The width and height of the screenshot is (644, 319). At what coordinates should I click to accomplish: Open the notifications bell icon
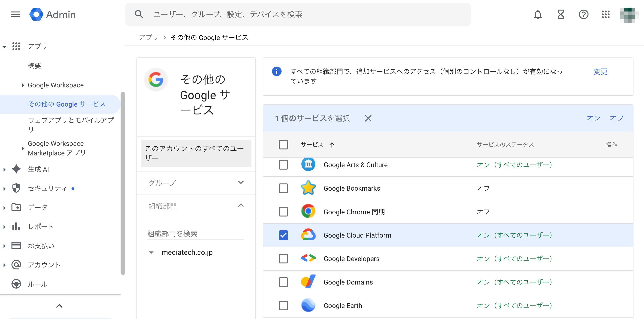[x=537, y=15]
